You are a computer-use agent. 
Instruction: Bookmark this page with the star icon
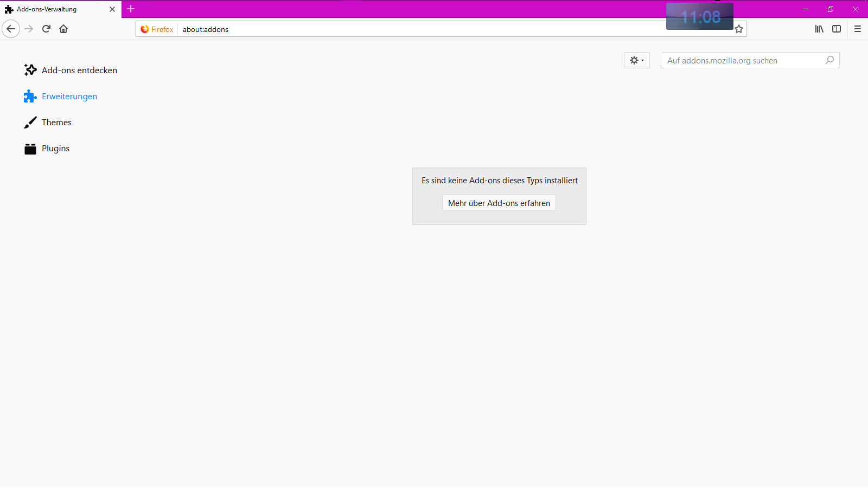[739, 29]
